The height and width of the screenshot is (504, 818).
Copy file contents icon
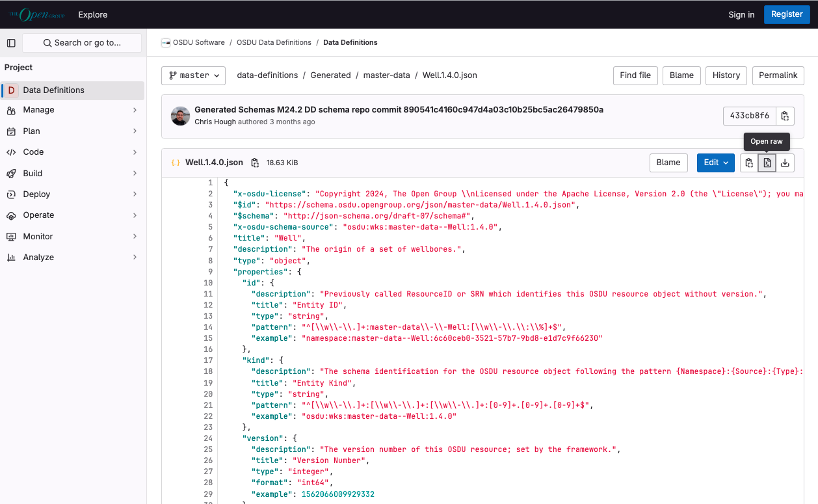click(749, 163)
